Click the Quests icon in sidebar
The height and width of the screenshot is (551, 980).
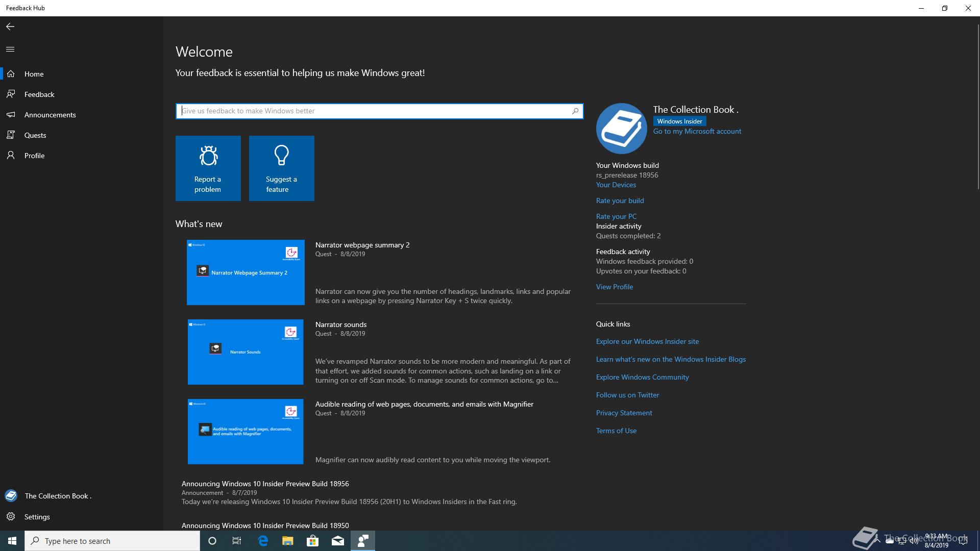pos(11,135)
